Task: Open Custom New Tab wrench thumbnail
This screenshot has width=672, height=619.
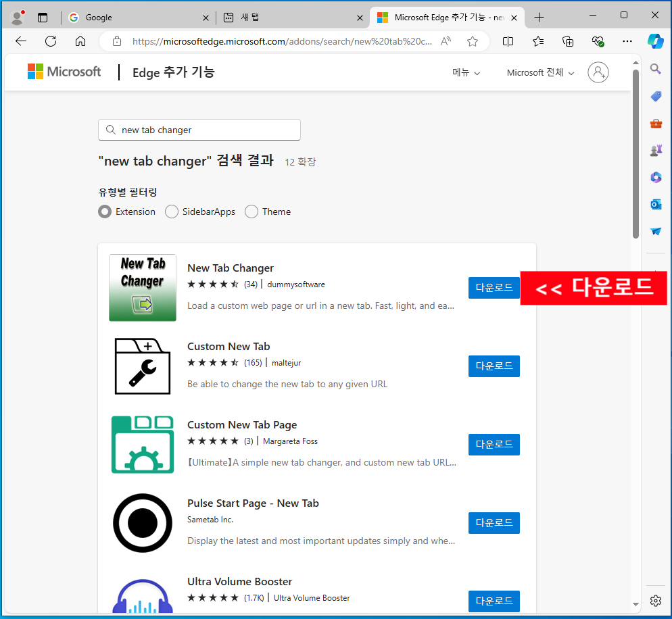Action: [x=142, y=366]
